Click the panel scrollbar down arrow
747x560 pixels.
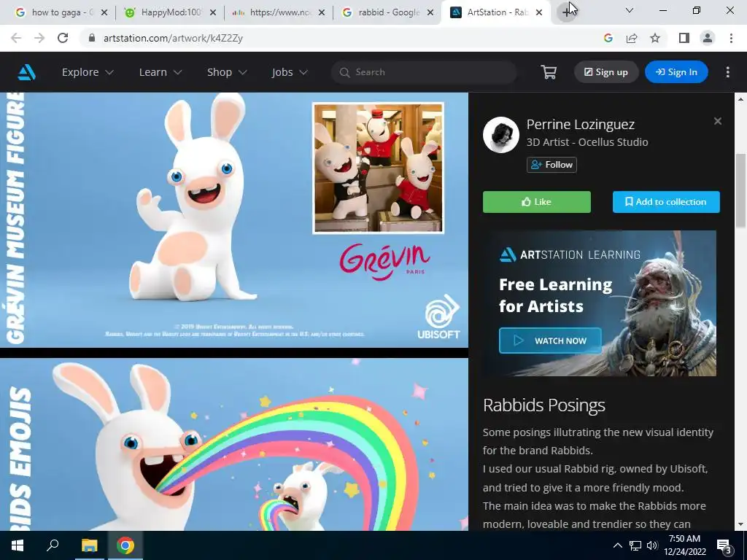[x=740, y=524]
